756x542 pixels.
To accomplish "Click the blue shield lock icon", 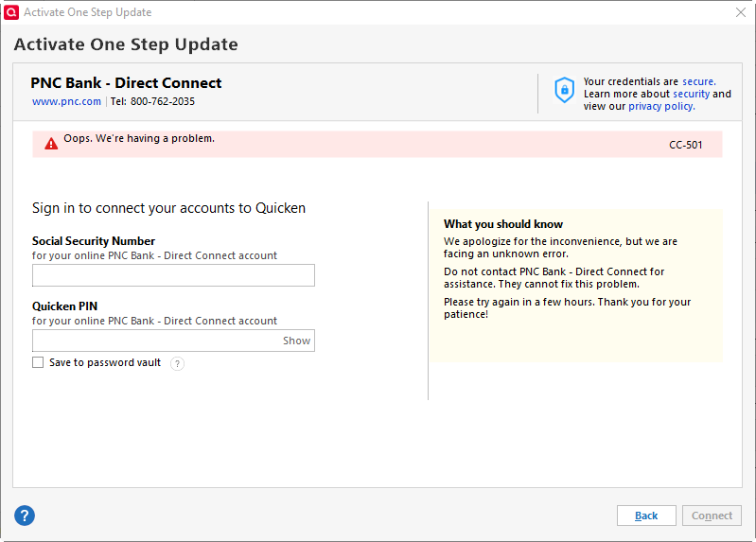I will coord(564,90).
